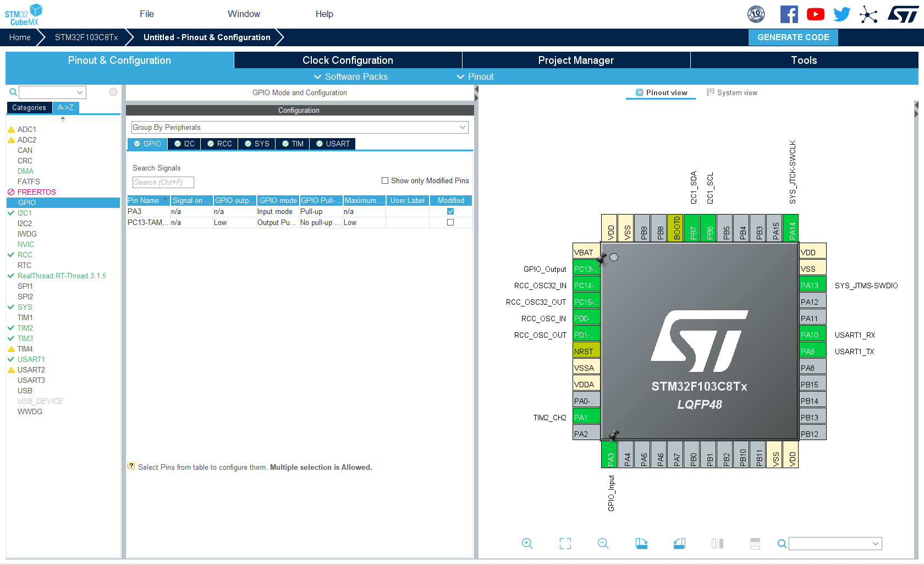The height and width of the screenshot is (565, 924).
Task: Open the pin search dropdown near zoom tools
Action: [876, 544]
